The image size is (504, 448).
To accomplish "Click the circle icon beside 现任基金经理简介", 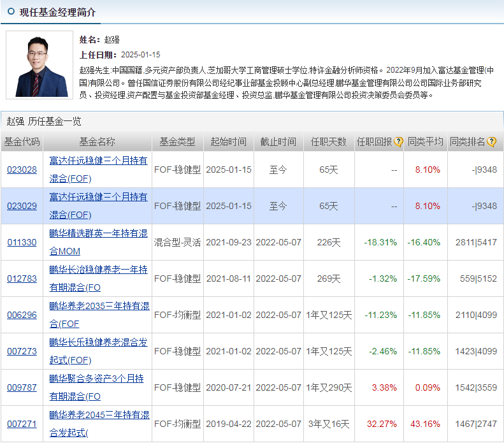I will (11, 11).
